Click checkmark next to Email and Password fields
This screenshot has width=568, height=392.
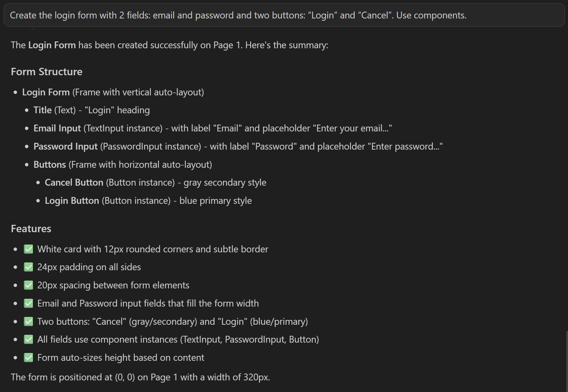pyautogui.click(x=28, y=303)
